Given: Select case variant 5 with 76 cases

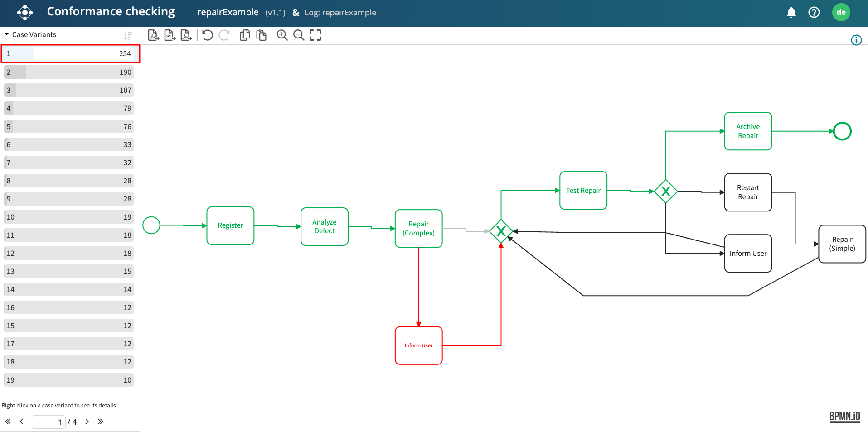Looking at the screenshot, I should [x=69, y=126].
